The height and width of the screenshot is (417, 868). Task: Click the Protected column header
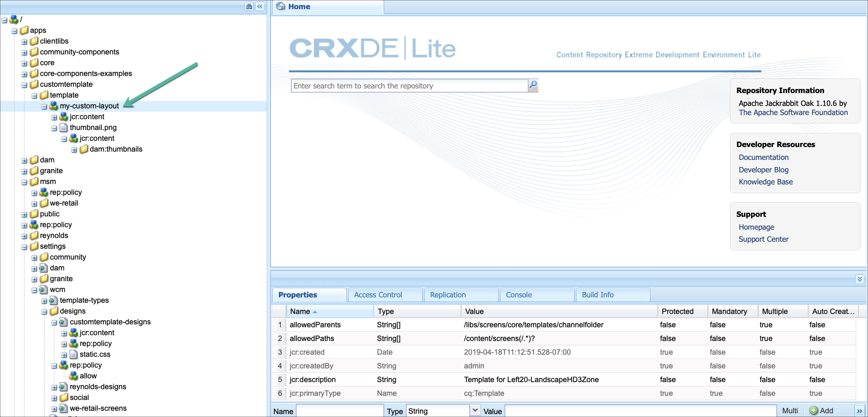click(683, 312)
